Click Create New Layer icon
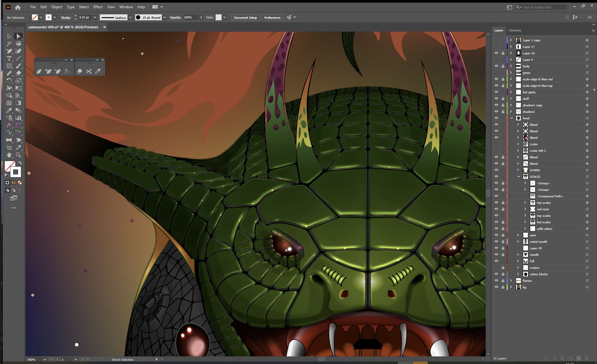This screenshot has height=364, width=597. (578, 358)
